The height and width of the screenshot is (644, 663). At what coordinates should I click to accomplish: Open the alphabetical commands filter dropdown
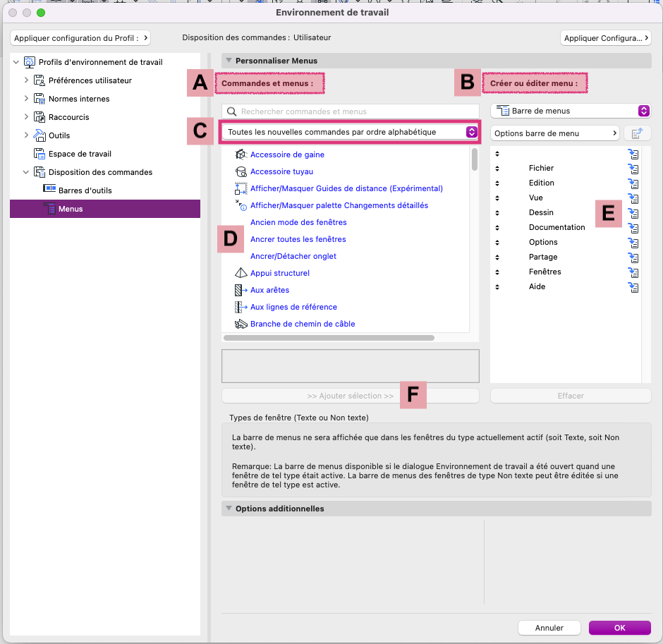[x=350, y=132]
